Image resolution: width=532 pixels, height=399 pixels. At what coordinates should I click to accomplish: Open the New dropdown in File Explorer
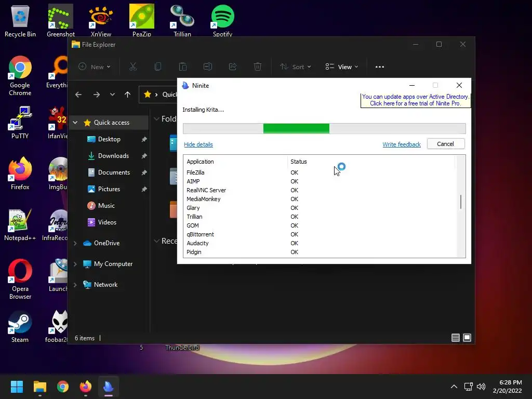[95, 66]
